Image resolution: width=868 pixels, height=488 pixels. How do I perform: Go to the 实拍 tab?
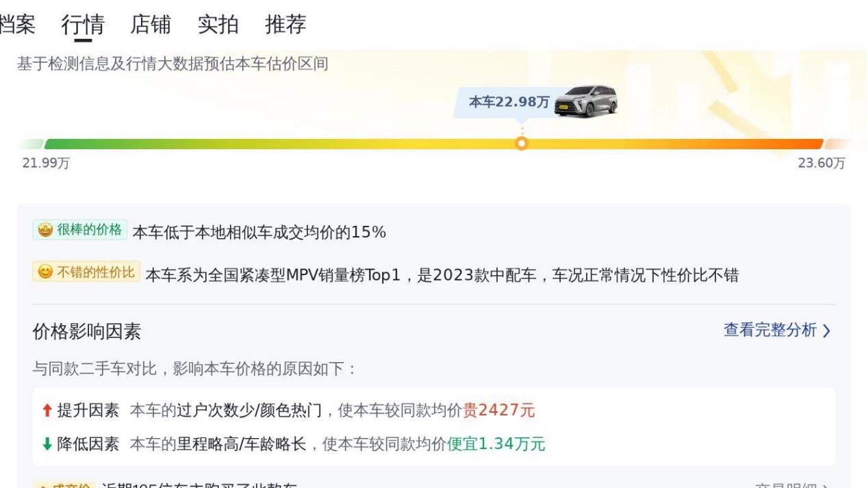(x=218, y=25)
